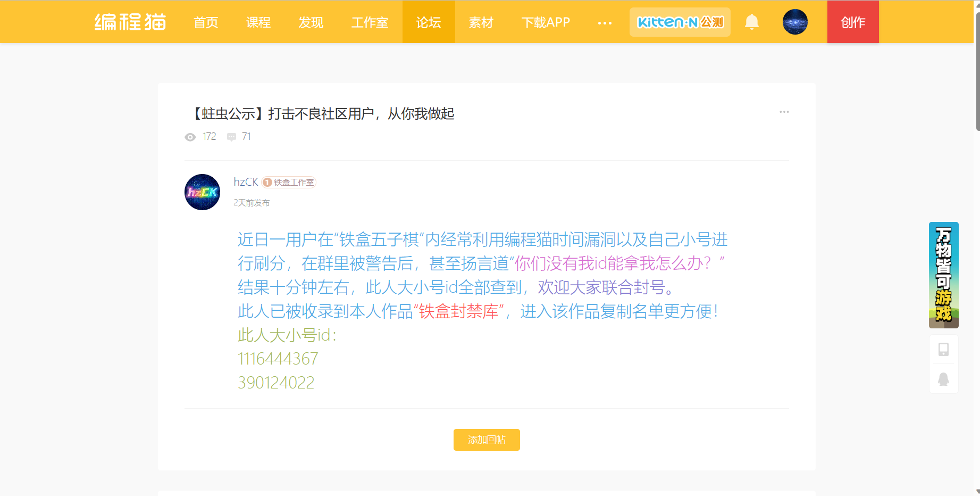980x496 pixels.
Task: Click the post title 【蛀虫公示】打击不良社区用户
Action: (x=322, y=113)
